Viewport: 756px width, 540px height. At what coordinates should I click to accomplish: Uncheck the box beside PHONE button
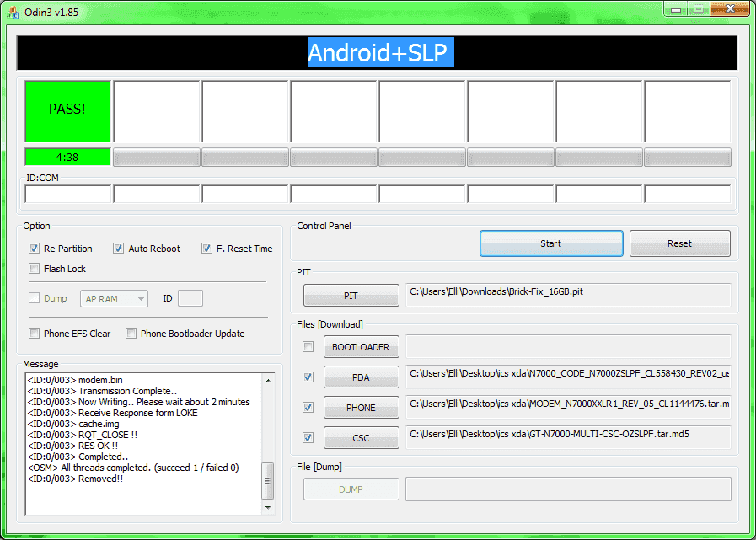308,408
